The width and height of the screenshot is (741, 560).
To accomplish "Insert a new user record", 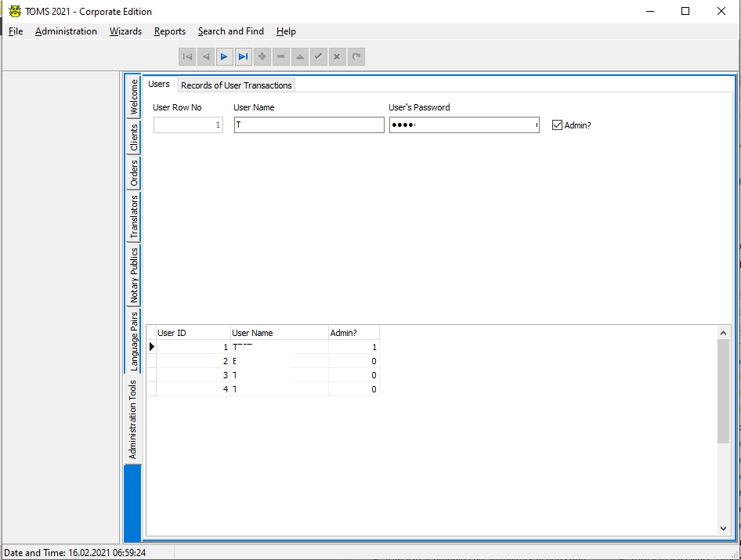I will coord(262,56).
